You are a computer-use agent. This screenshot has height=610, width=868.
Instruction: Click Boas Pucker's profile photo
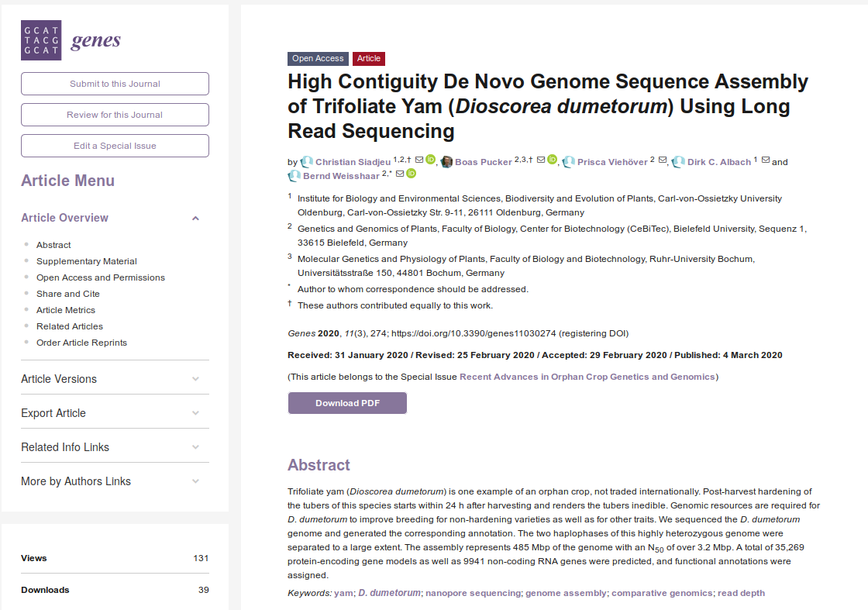pos(446,162)
